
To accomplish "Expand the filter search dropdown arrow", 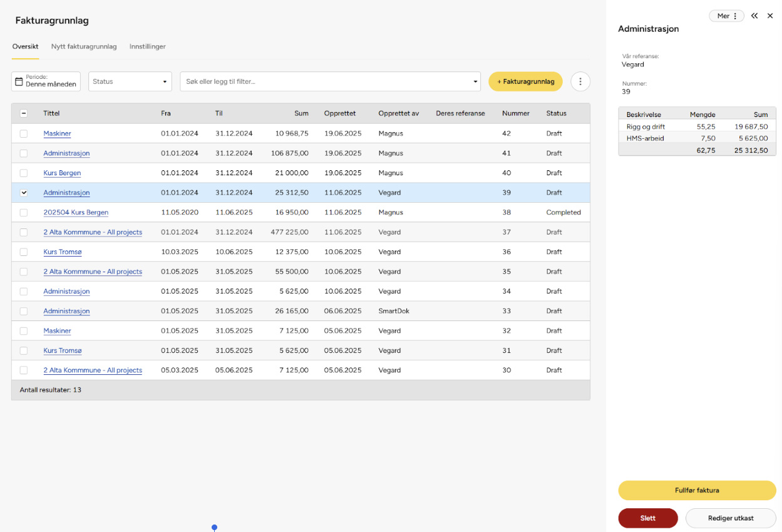I will tap(475, 82).
